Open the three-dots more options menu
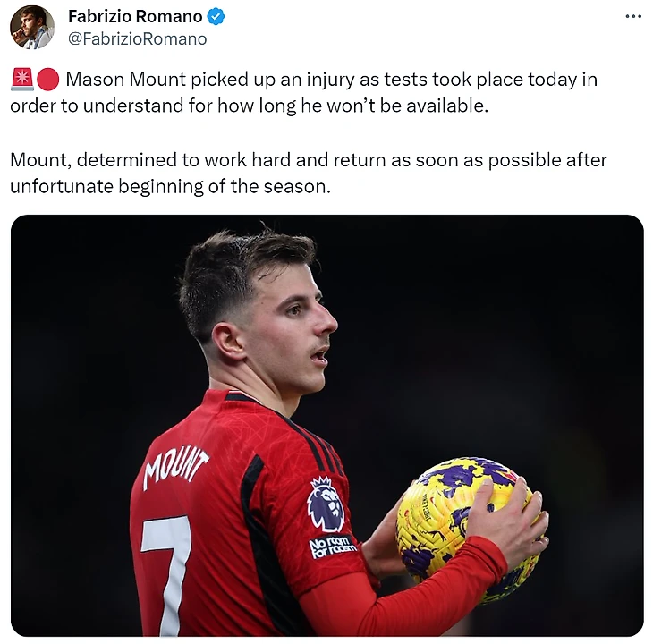This screenshot has width=653, height=644. [633, 17]
